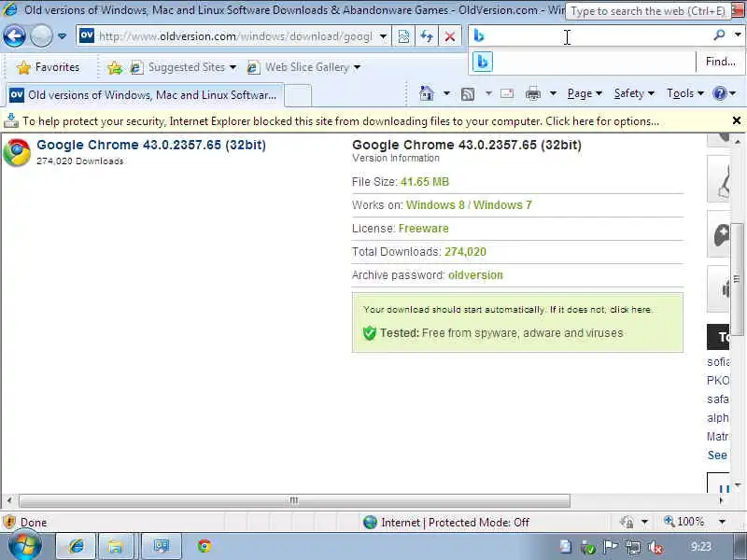Image resolution: width=747 pixels, height=560 pixels.
Task: Open the Help question mark menu
Action: coord(724,93)
